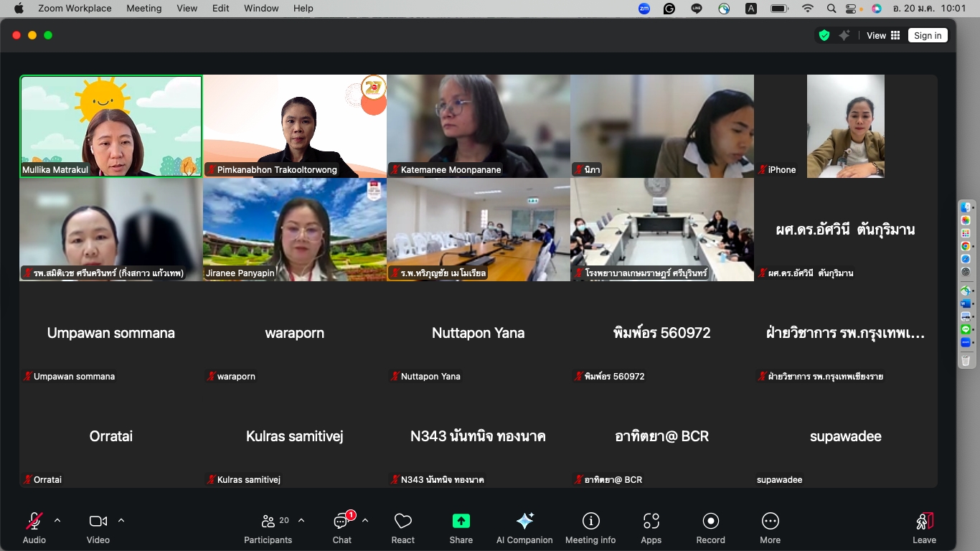This screenshot has width=980, height=551.
Task: Expand video options arrow beside Video
Action: coord(121,520)
